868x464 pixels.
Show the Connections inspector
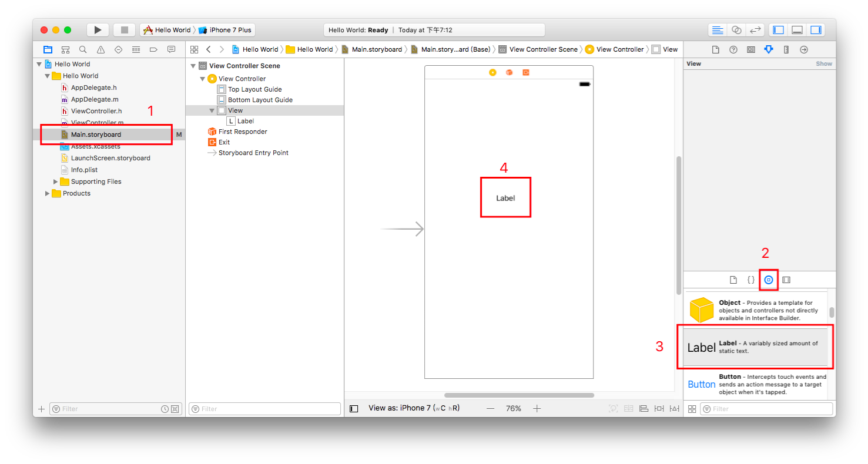point(804,49)
